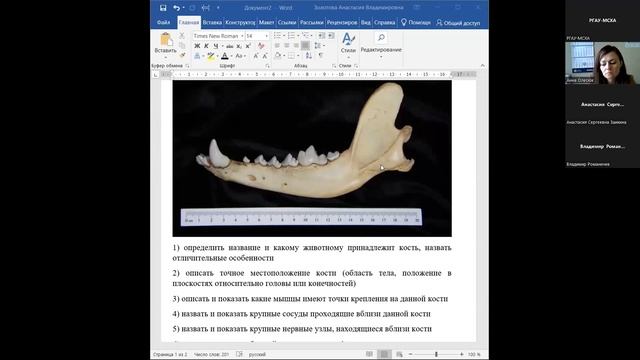Apply text effects (glowing A) icon
This screenshot has width=640, height=360.
click(x=197, y=56)
